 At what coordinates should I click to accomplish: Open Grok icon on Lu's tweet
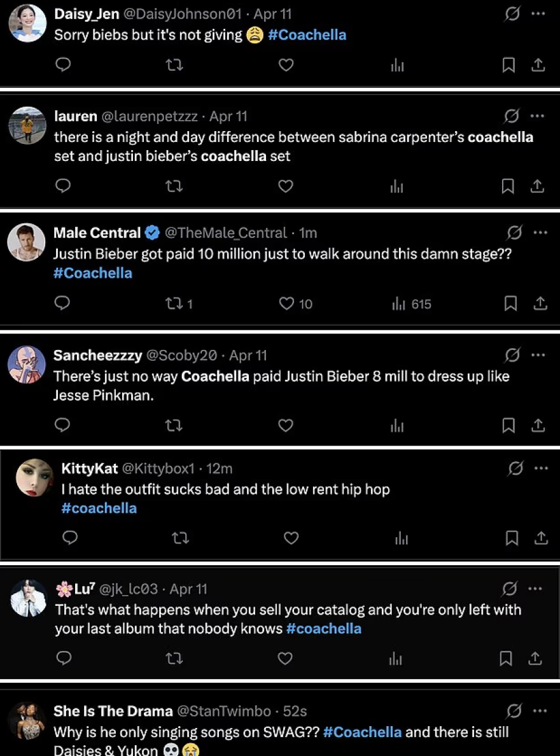point(510,589)
